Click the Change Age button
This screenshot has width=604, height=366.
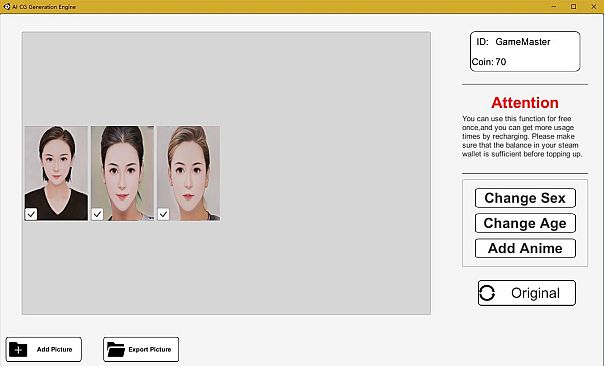pos(525,223)
